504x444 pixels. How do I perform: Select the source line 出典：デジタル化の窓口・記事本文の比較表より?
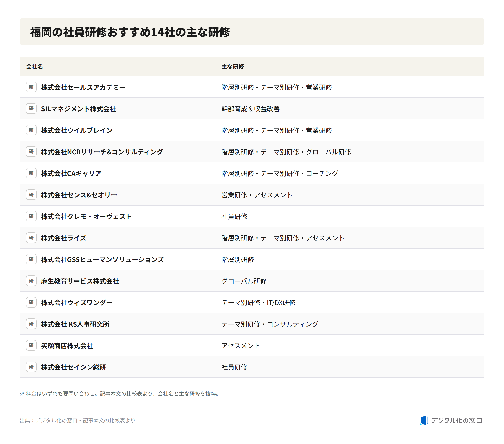(77, 420)
